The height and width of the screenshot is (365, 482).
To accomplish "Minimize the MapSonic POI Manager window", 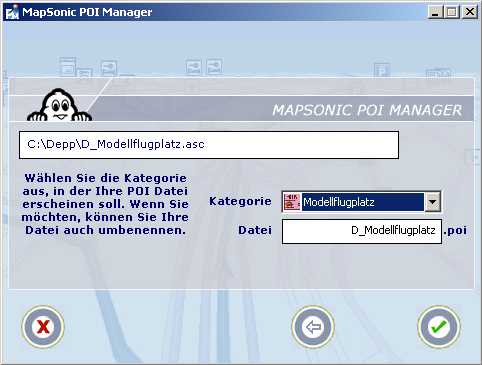I will click(x=435, y=12).
